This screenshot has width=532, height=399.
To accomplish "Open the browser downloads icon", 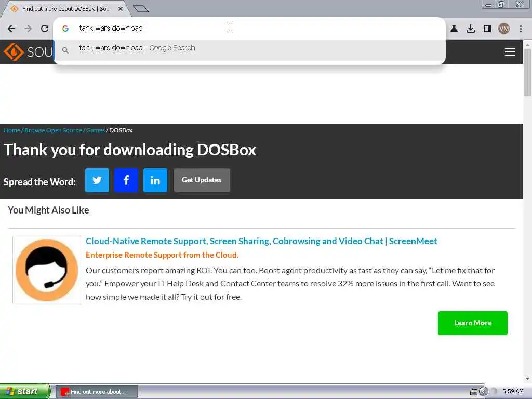I will coord(471,29).
